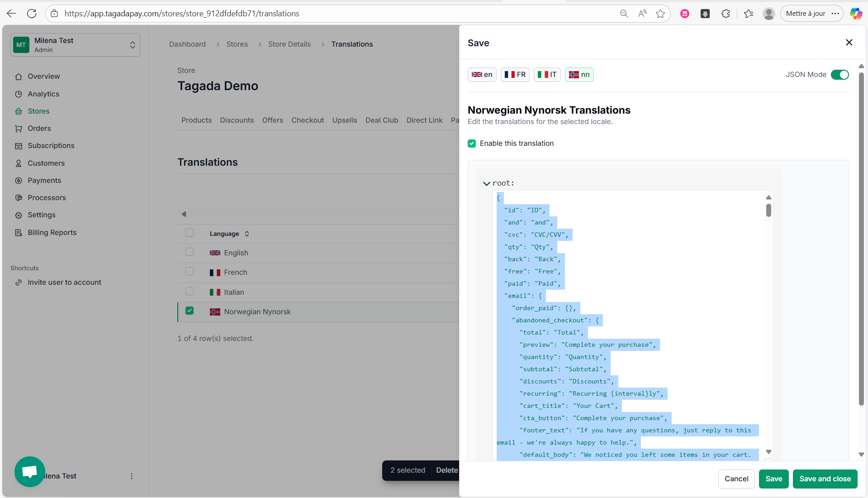The image size is (868, 498).
Task: Open the Checkout store tab
Action: click(308, 120)
